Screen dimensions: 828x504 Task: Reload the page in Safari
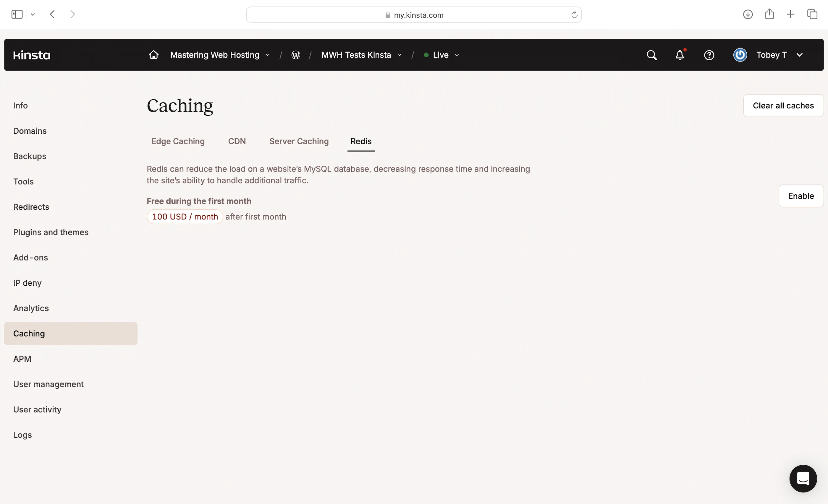tap(574, 15)
